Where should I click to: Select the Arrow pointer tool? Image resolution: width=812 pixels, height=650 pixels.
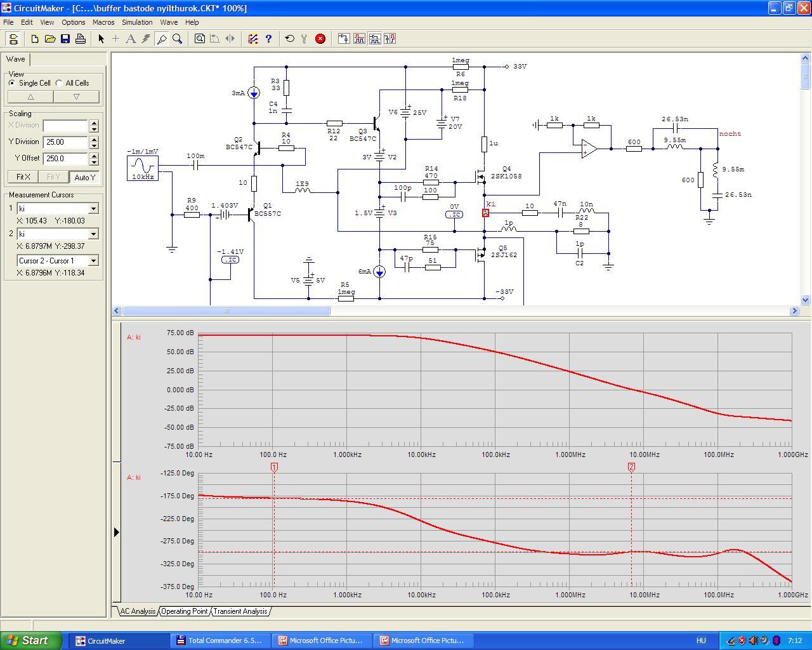(101, 39)
